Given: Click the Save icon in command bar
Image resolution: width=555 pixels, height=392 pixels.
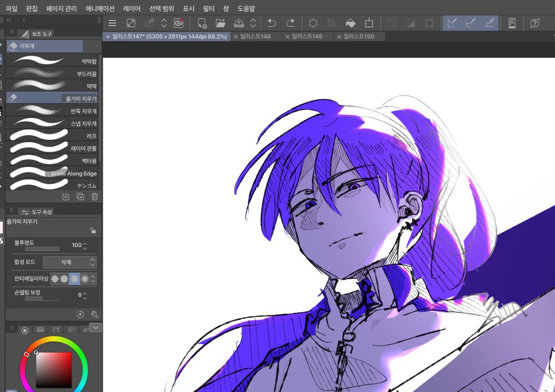Looking at the screenshot, I should pos(239,23).
